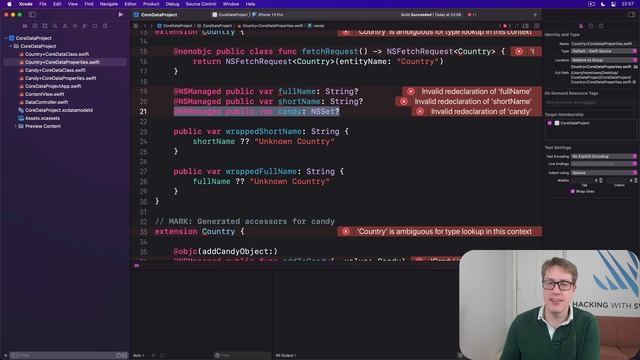
Task: Open the Editor menu
Action: tap(130, 4)
